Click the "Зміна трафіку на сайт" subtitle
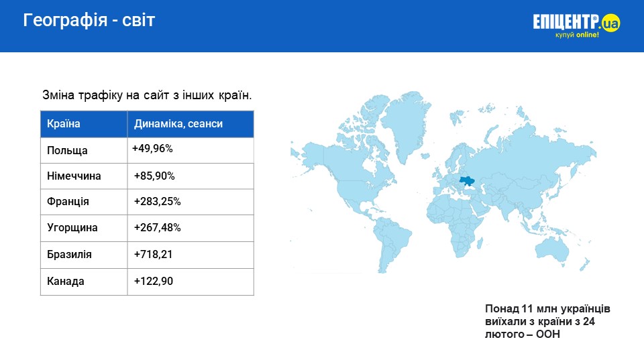Screen dimensions: 644x362 [x=147, y=95]
